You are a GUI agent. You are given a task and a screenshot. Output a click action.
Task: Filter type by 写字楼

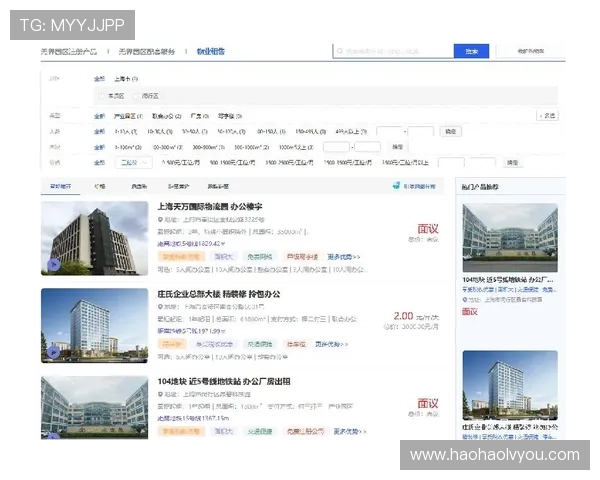[230, 116]
